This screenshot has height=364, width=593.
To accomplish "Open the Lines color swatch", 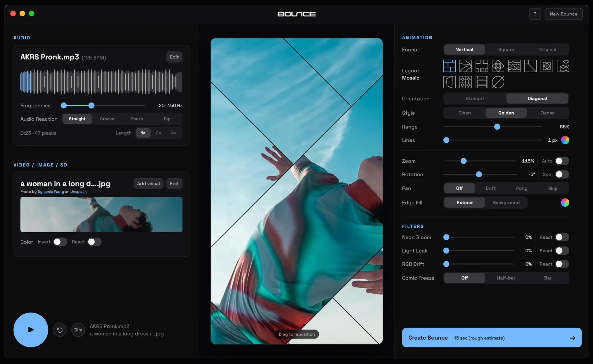I will click(x=565, y=140).
